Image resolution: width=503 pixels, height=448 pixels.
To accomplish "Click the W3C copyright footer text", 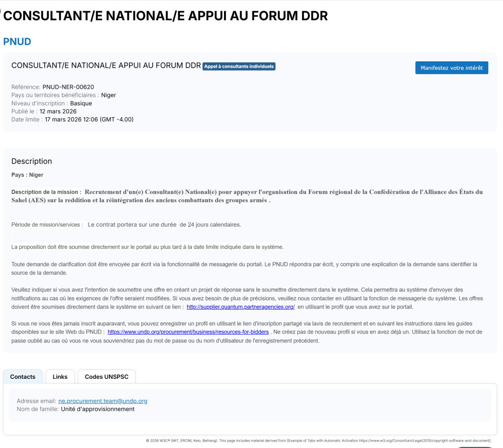I will (318, 441).
